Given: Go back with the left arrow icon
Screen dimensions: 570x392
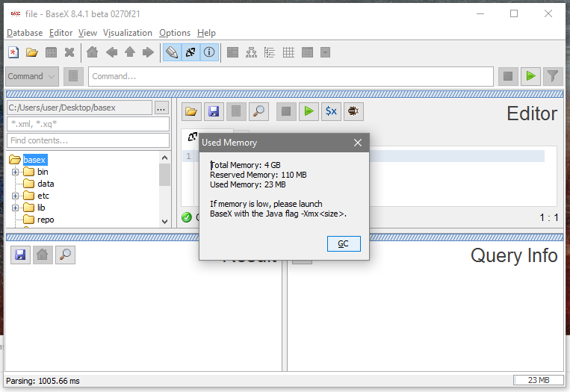Looking at the screenshot, I should [x=111, y=53].
